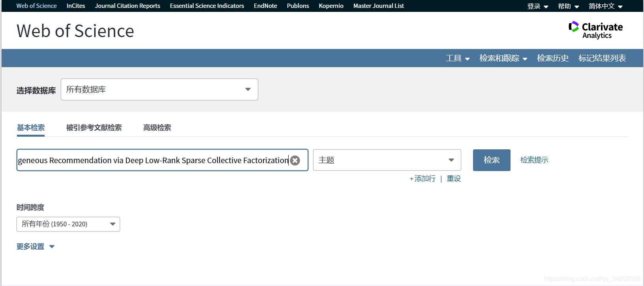Expand the 帮助 help dropdown
Screen dimensions: 644x286
point(569,6)
